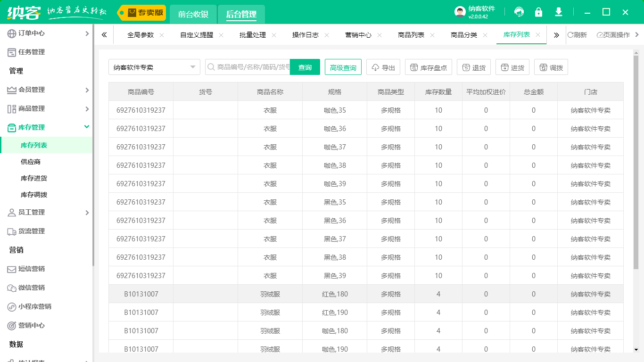Open 库存进货 in the sidebar
The height and width of the screenshot is (362, 644).
tap(34, 178)
